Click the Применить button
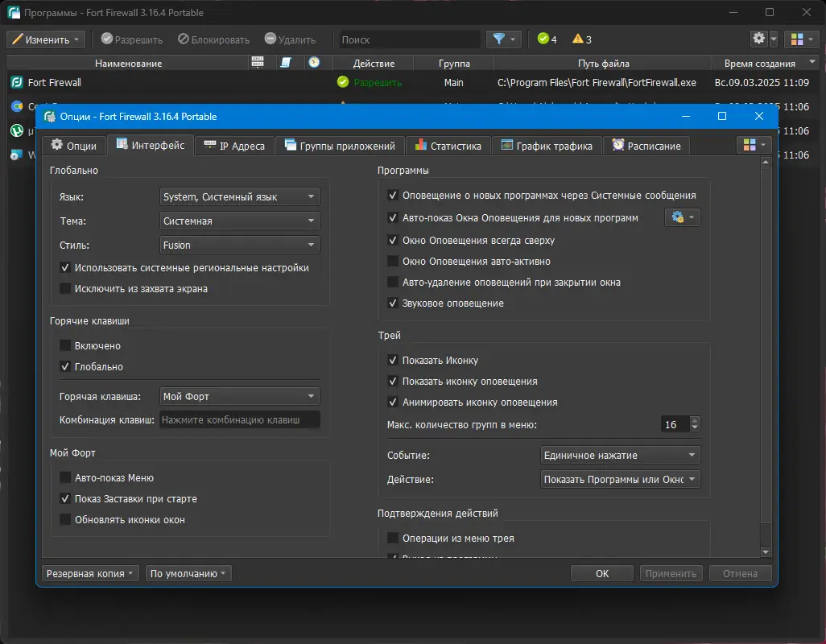The image size is (826, 644). point(671,573)
